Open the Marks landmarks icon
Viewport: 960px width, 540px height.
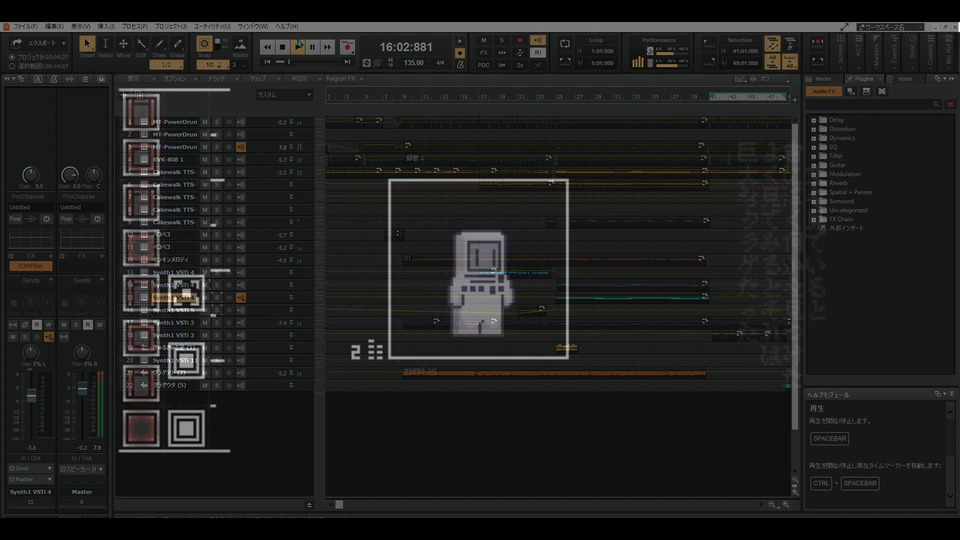[241, 44]
